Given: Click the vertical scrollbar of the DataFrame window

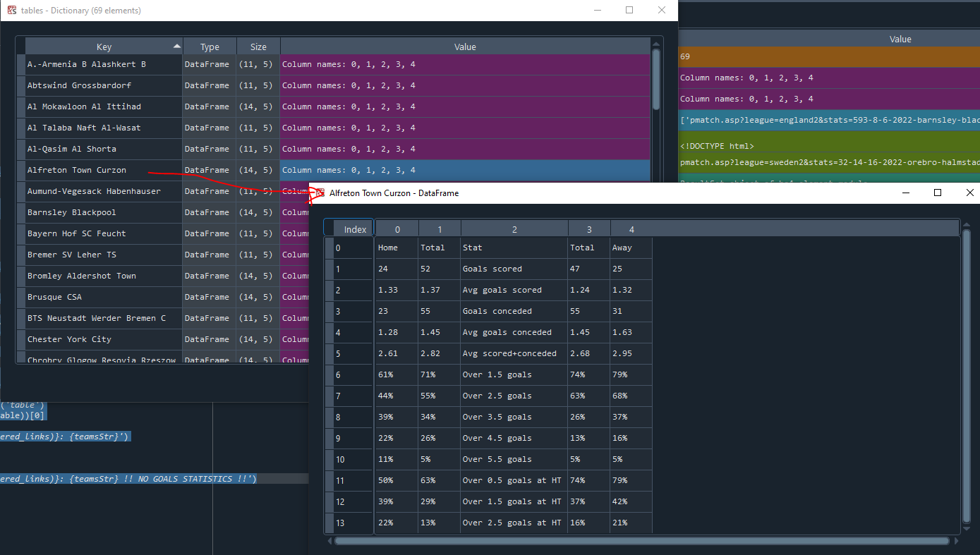Looking at the screenshot, I should (x=967, y=376).
